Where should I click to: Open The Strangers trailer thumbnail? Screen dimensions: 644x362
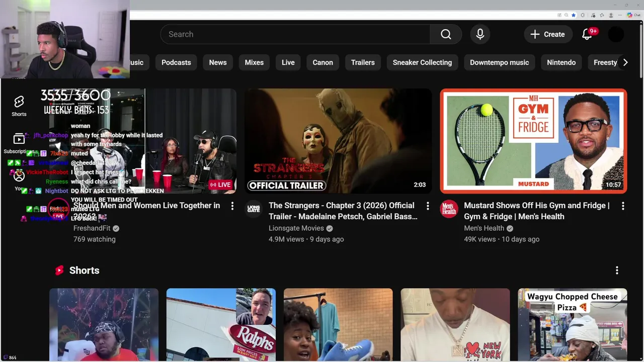tap(338, 141)
